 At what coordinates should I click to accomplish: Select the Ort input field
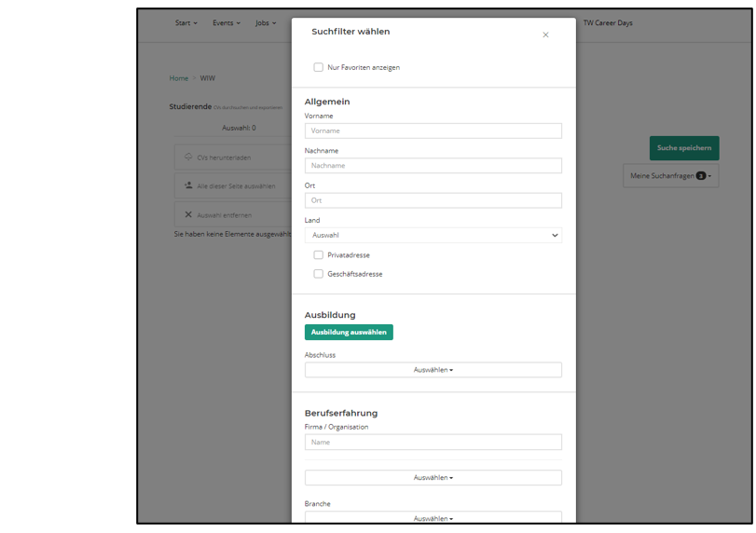433,200
